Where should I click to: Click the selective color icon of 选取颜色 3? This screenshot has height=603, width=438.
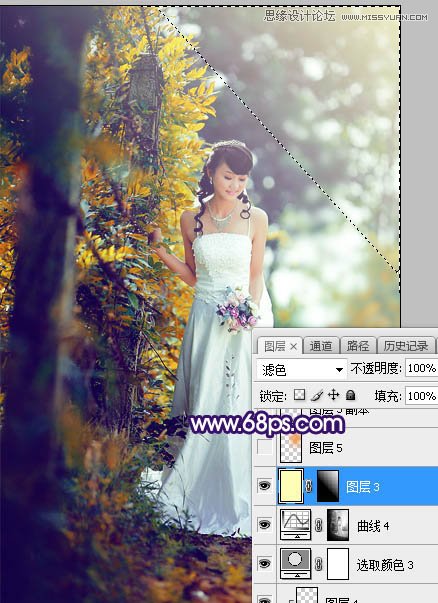pyautogui.click(x=295, y=564)
